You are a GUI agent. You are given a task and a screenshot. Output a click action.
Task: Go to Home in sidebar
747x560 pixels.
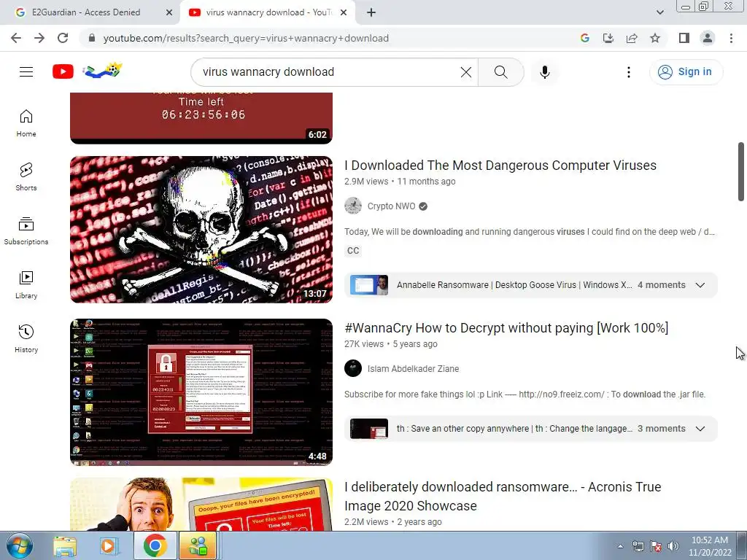[x=26, y=123]
